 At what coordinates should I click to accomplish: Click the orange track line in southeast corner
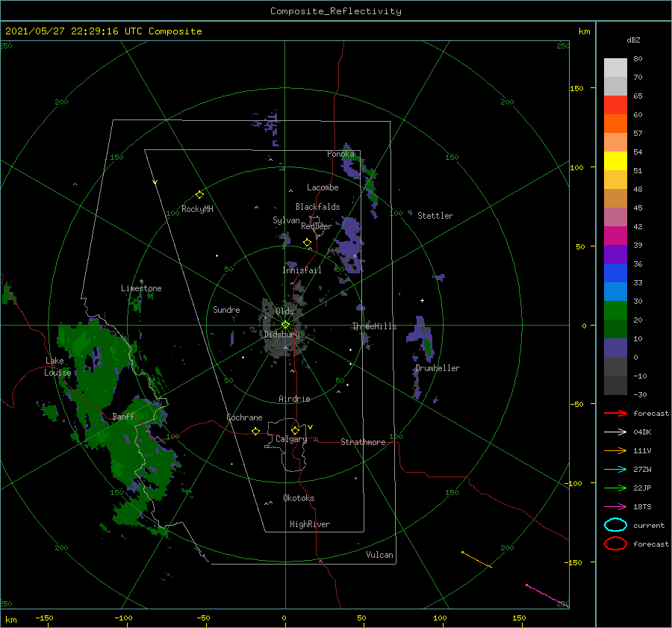(x=476, y=560)
